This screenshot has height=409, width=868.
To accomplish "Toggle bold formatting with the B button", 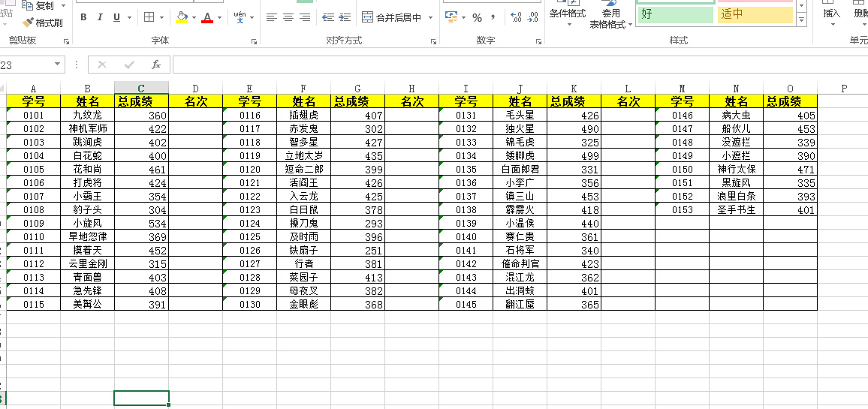I will (83, 17).
